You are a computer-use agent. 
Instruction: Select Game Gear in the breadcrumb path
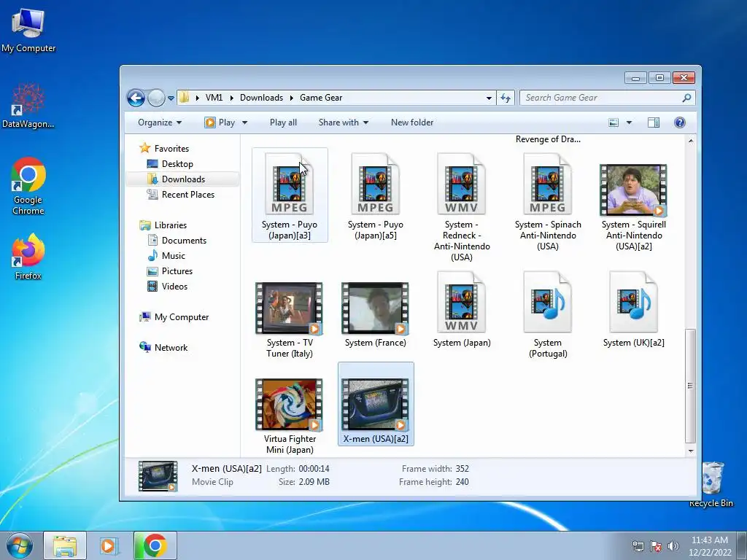click(321, 98)
